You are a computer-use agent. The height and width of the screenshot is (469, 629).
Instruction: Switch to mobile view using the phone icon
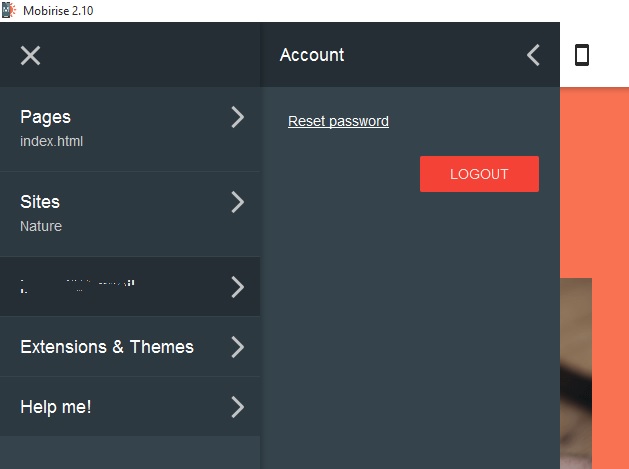[x=582, y=55]
